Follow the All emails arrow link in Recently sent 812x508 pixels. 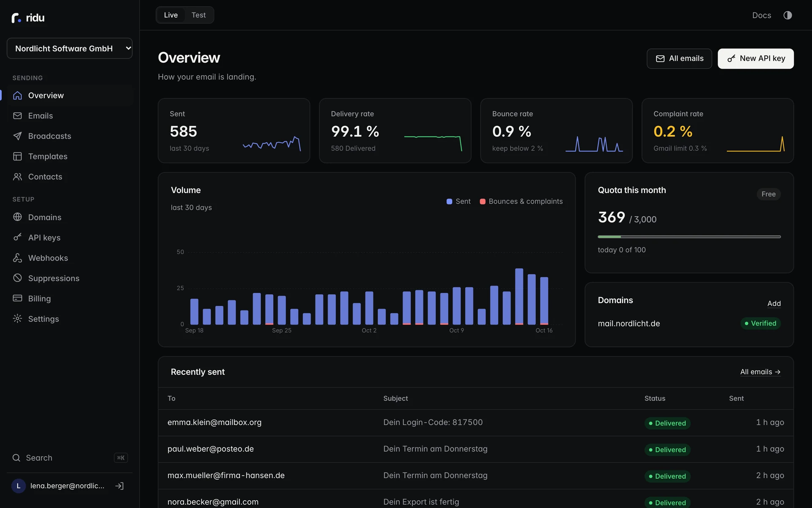pyautogui.click(x=760, y=372)
